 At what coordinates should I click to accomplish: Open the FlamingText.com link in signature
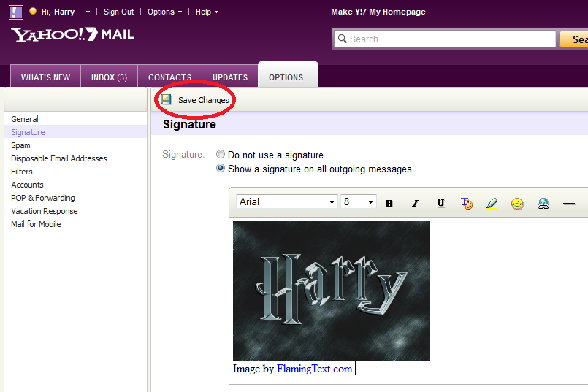tap(314, 369)
